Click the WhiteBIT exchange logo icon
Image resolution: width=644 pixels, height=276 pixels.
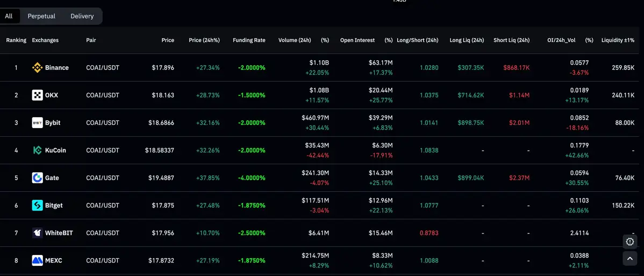37,233
